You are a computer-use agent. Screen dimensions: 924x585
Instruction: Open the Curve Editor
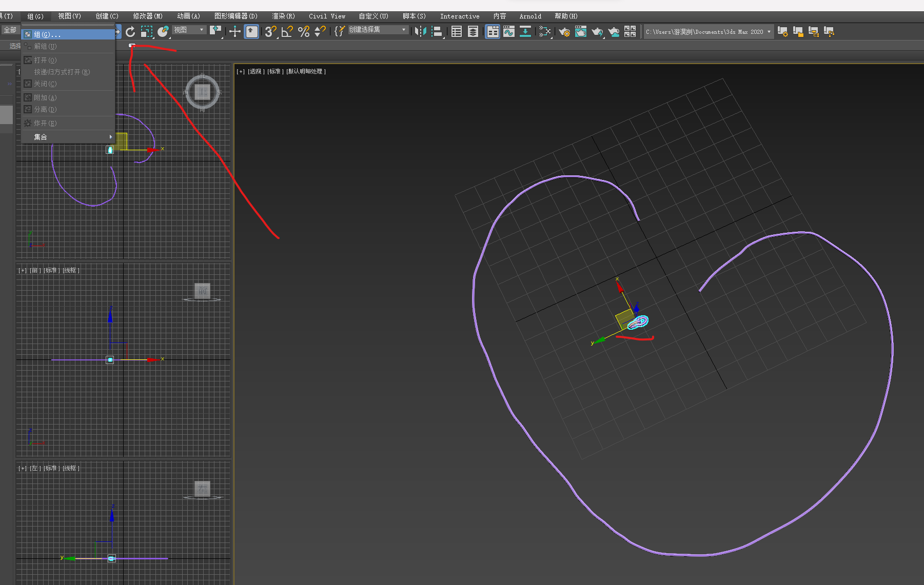click(x=509, y=32)
